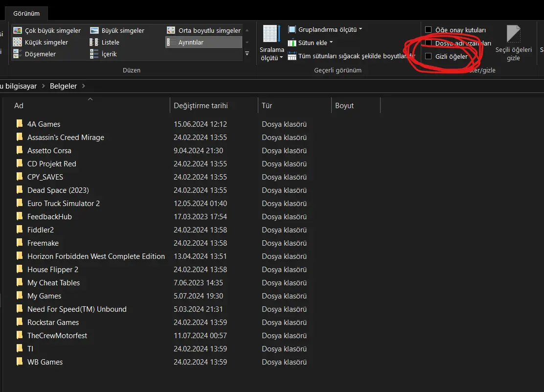Click the Euro Truck Simulator 2 folder icon

(x=20, y=203)
